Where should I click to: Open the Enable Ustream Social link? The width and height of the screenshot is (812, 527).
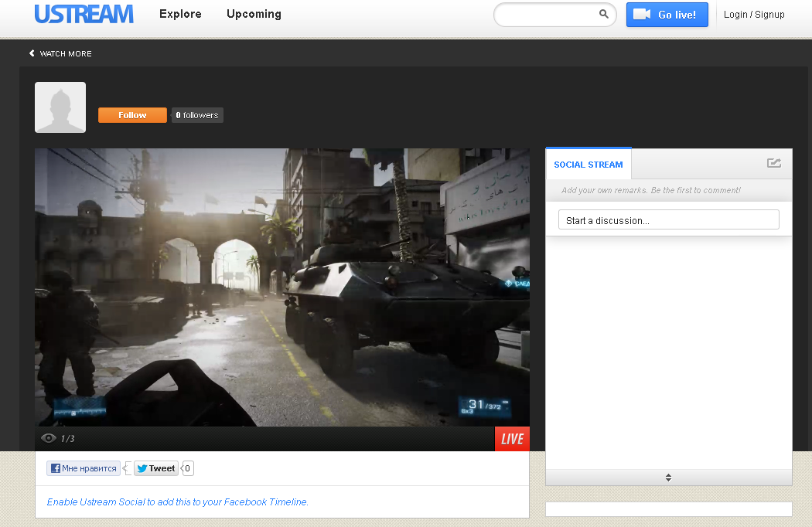point(178,502)
